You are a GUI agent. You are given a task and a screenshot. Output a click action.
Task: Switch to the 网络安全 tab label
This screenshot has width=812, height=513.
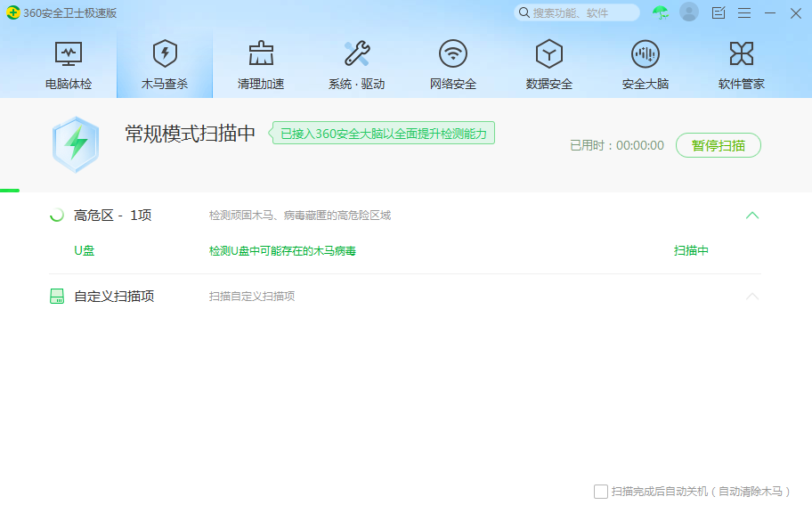click(x=453, y=84)
